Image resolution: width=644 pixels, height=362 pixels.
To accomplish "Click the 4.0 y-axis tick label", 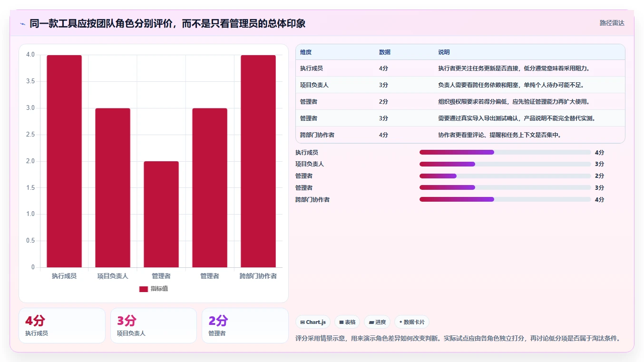I will (30, 55).
